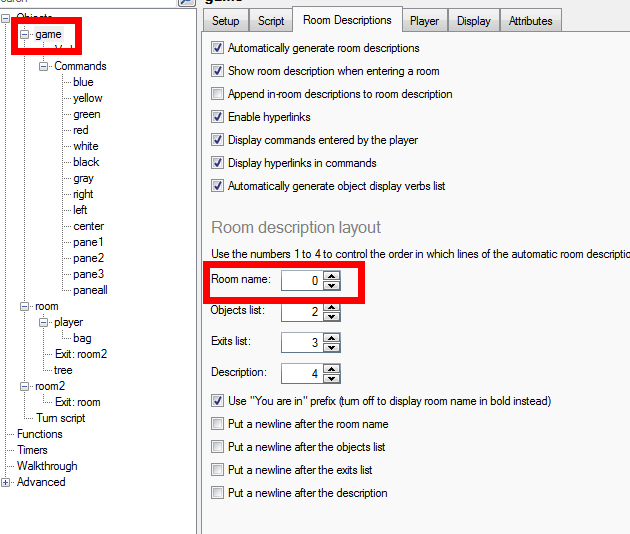Select the Turn script item
The image size is (630, 534).
coord(61,418)
